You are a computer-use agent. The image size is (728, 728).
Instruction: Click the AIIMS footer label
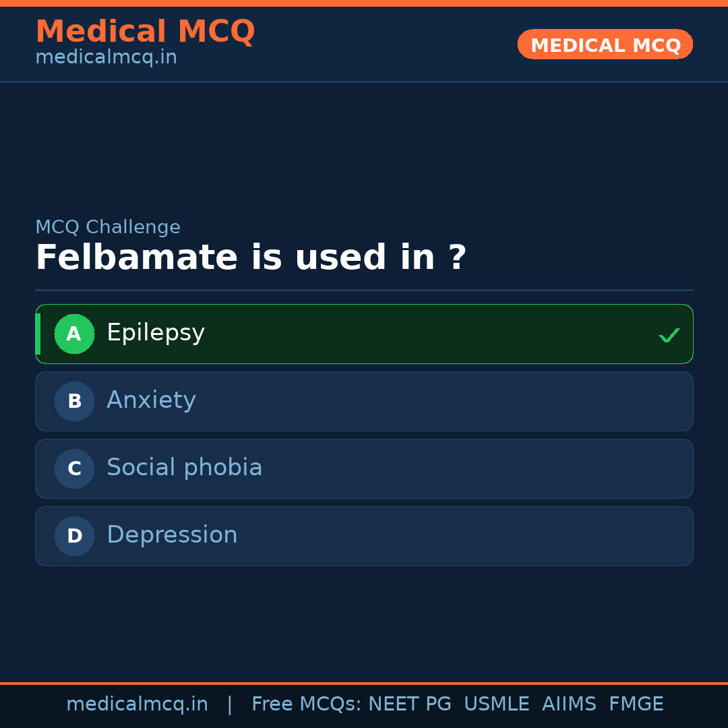point(569,704)
